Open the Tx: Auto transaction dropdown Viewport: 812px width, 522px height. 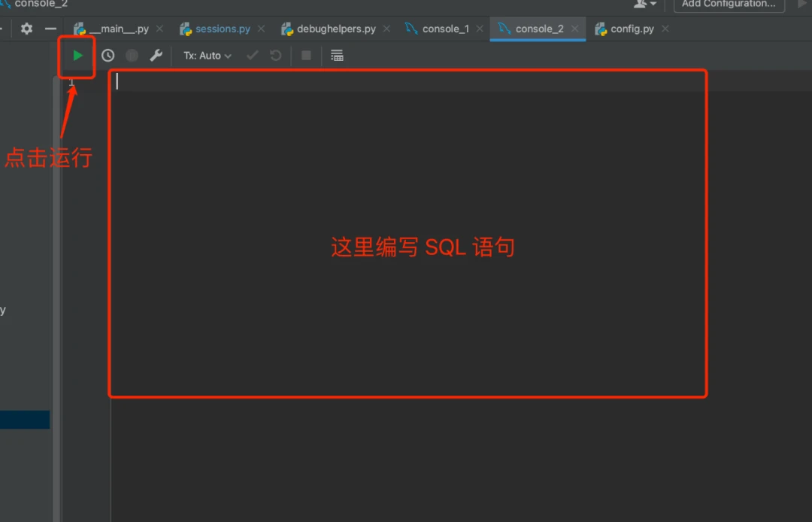pyautogui.click(x=208, y=56)
